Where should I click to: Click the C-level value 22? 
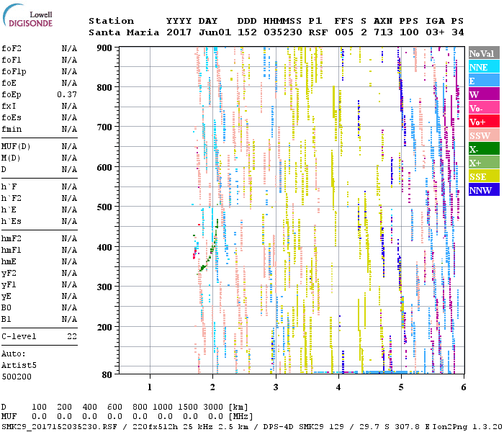(72, 336)
